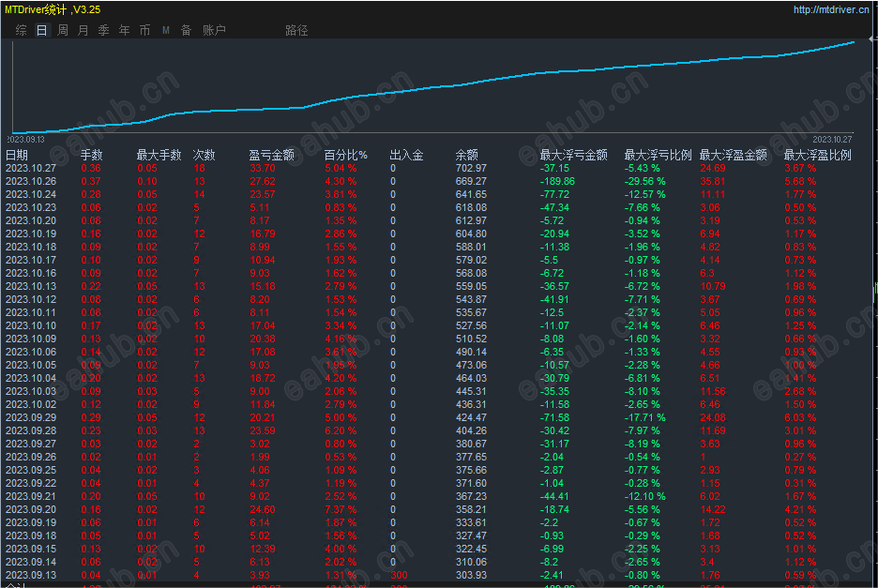Click the 出入金 column header
The image size is (878, 588).
406,155
